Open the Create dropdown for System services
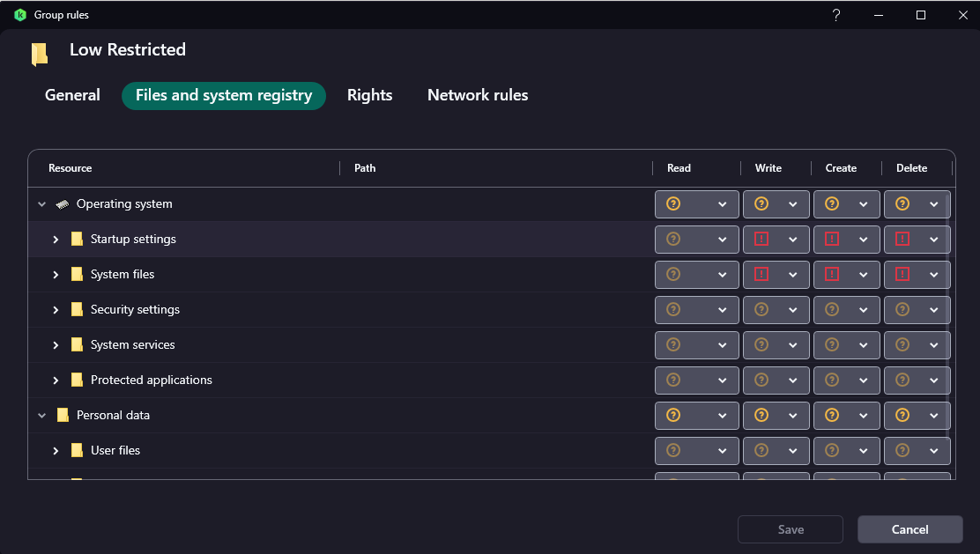This screenshot has width=980, height=554. tap(863, 345)
